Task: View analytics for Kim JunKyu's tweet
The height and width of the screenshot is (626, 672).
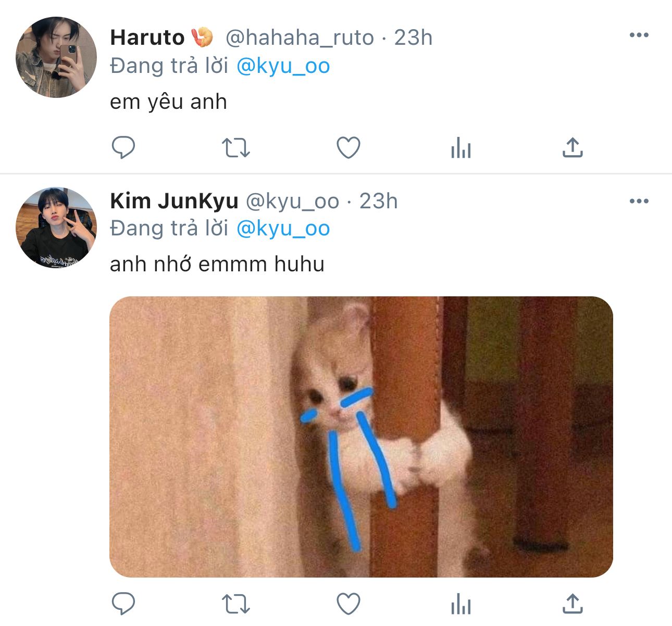Action: pos(461,604)
